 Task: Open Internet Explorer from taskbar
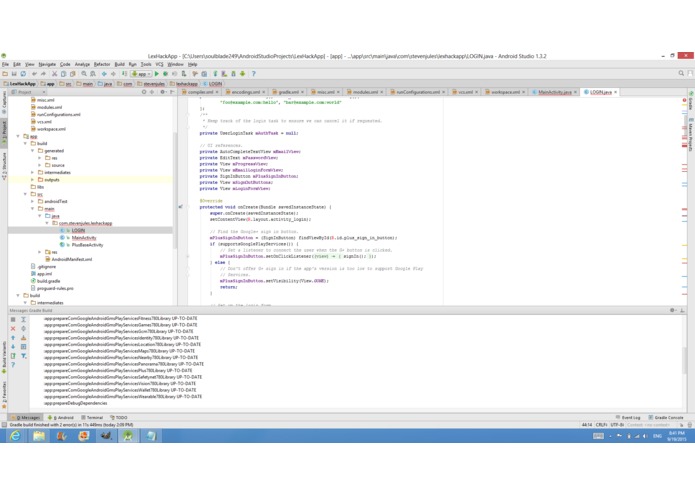click(x=15, y=436)
